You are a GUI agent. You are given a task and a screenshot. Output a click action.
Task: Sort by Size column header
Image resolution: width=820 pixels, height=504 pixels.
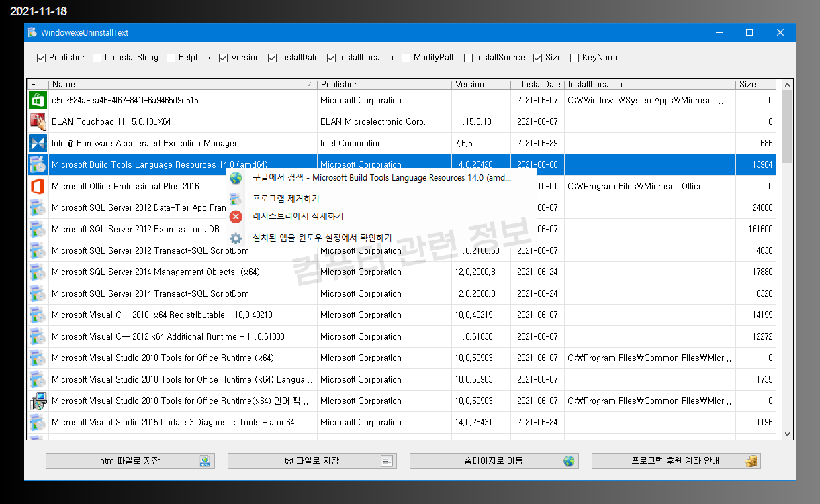tap(756, 85)
